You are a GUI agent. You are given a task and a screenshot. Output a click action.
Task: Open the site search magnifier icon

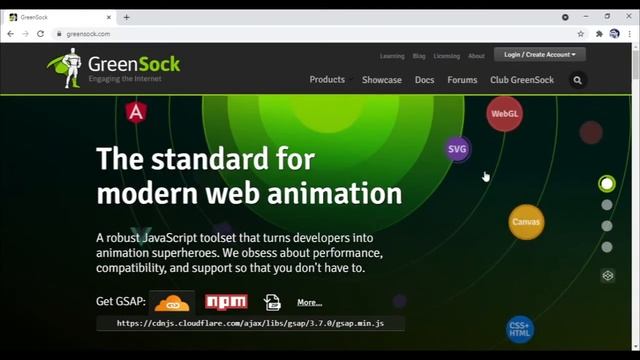tap(578, 80)
